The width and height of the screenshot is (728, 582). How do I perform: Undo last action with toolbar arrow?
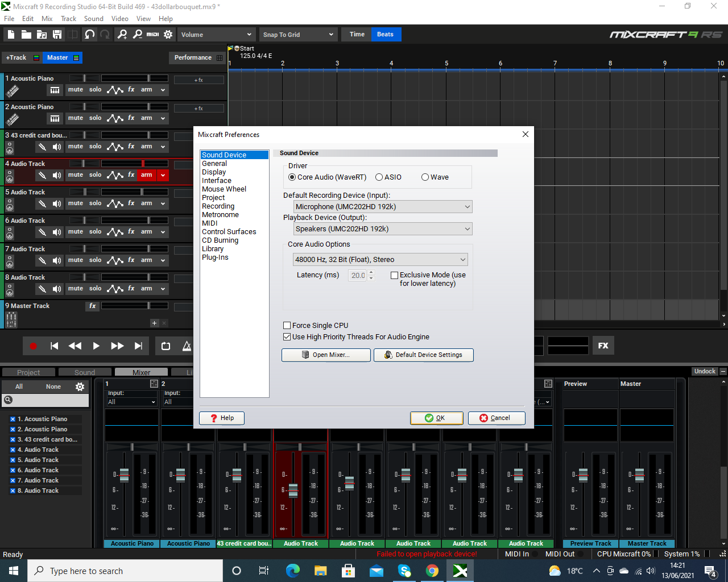tap(89, 35)
